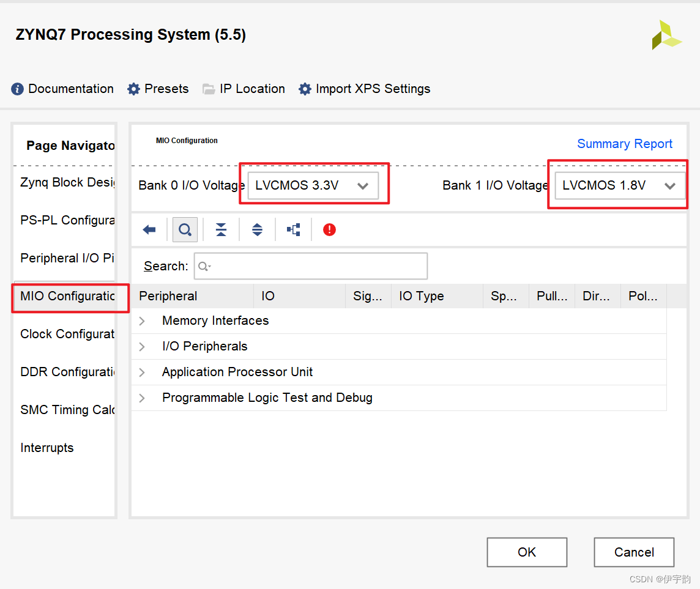Click the I/O Peripherals label
This screenshot has height=589, width=700.
204,347
